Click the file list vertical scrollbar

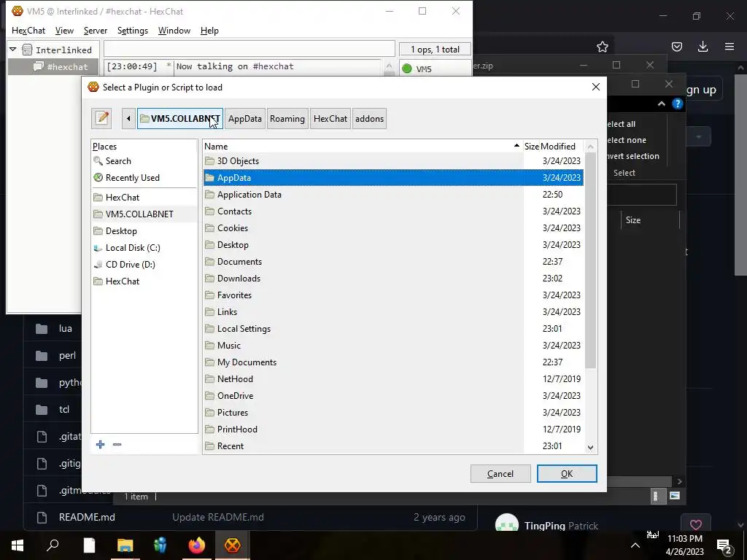click(591, 260)
